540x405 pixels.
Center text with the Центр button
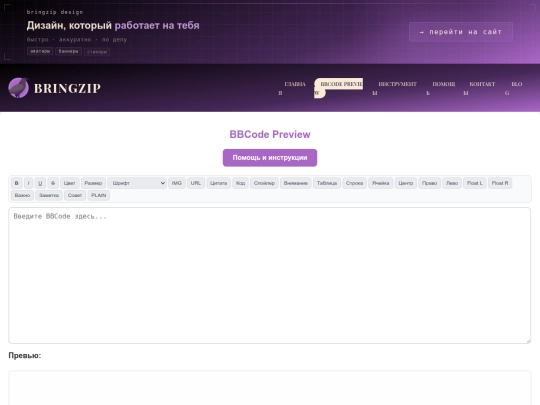click(406, 183)
